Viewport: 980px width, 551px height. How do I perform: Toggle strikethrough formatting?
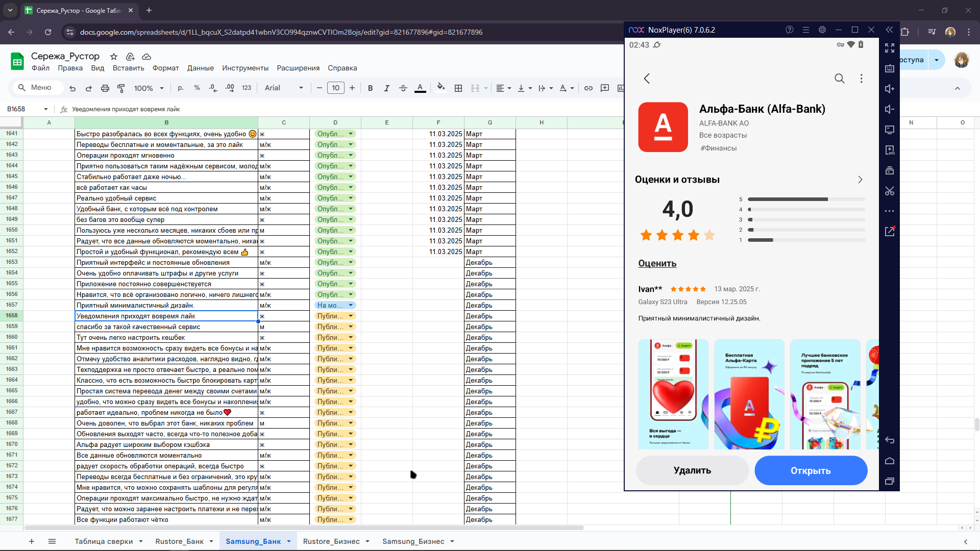[403, 88]
